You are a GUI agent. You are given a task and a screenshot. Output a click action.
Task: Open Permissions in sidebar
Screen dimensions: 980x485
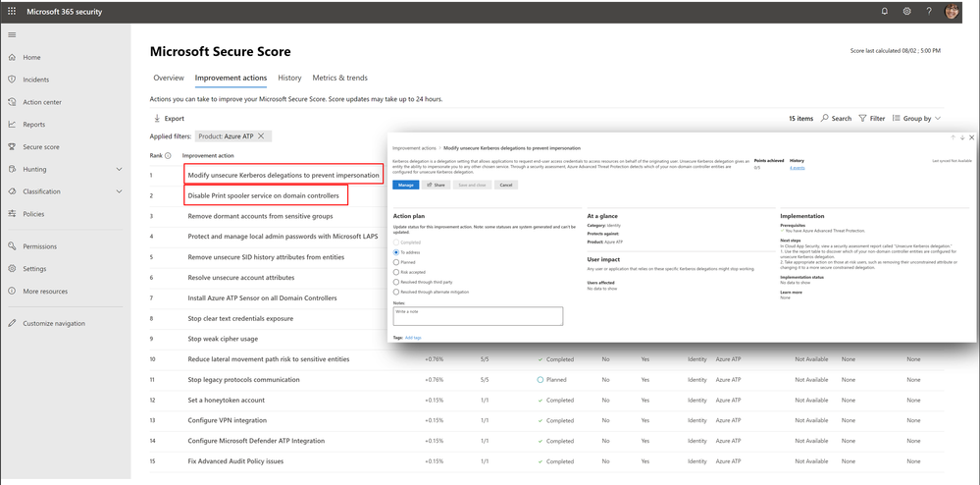pyautogui.click(x=39, y=246)
